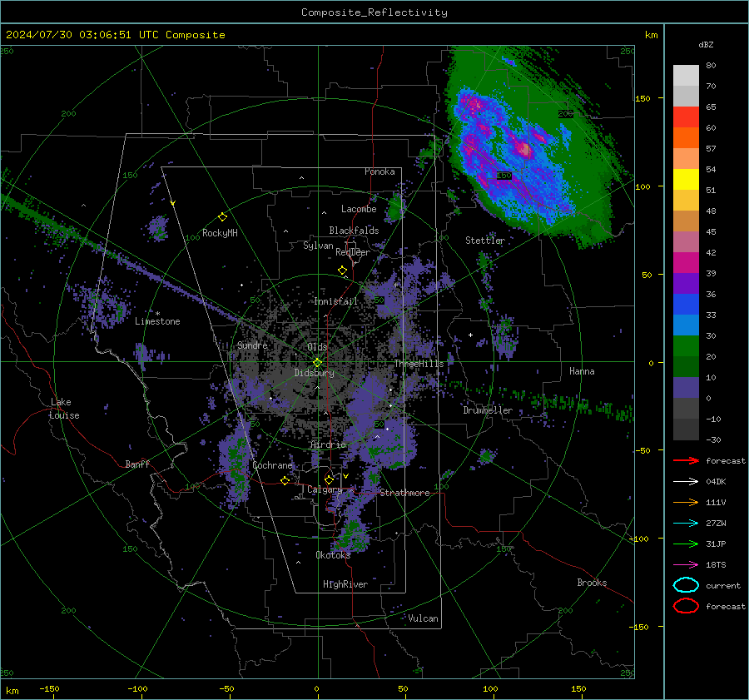
Task: Click the asterisk marker above Limestone
Action: (x=157, y=314)
